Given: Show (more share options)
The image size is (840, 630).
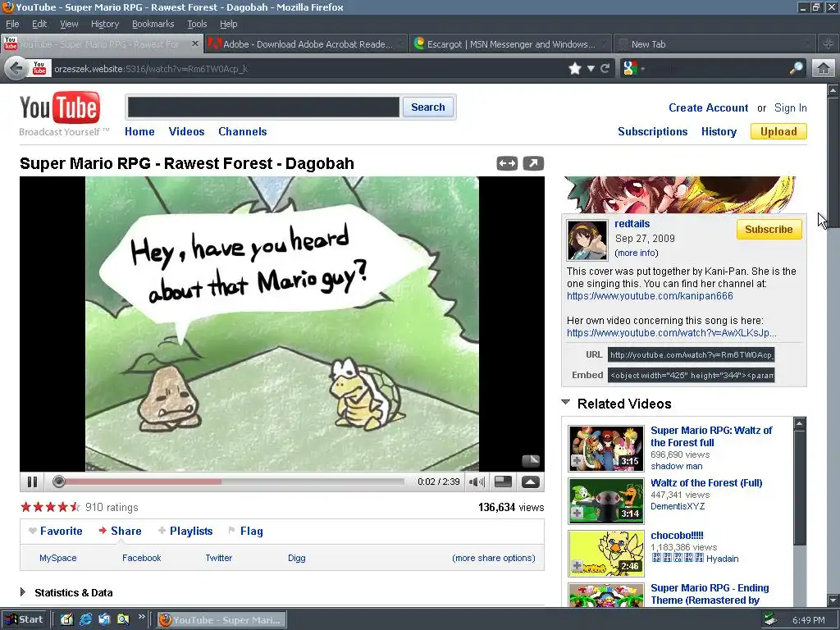Looking at the screenshot, I should pyautogui.click(x=493, y=558).
